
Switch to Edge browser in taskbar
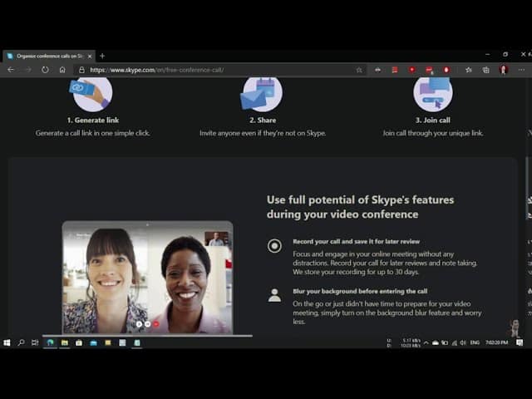pyautogui.click(x=50, y=342)
